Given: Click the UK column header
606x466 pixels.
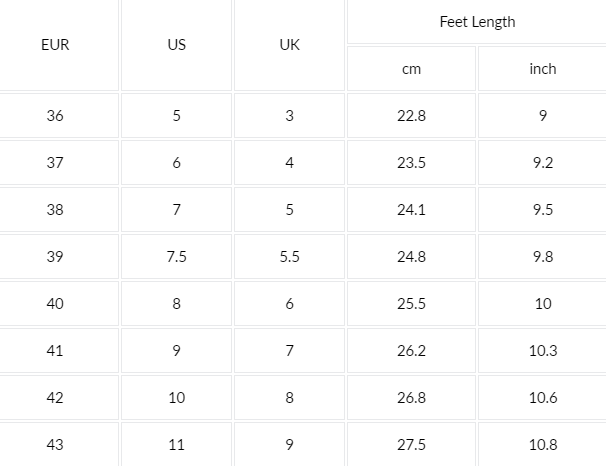Looking at the screenshot, I should tap(289, 46).
